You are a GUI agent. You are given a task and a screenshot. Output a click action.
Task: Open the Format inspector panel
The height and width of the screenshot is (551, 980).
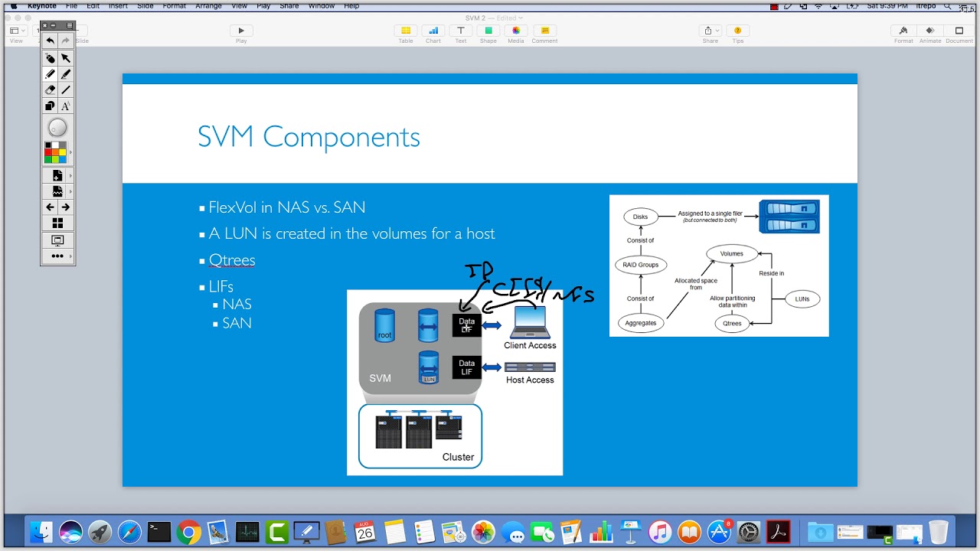click(903, 31)
